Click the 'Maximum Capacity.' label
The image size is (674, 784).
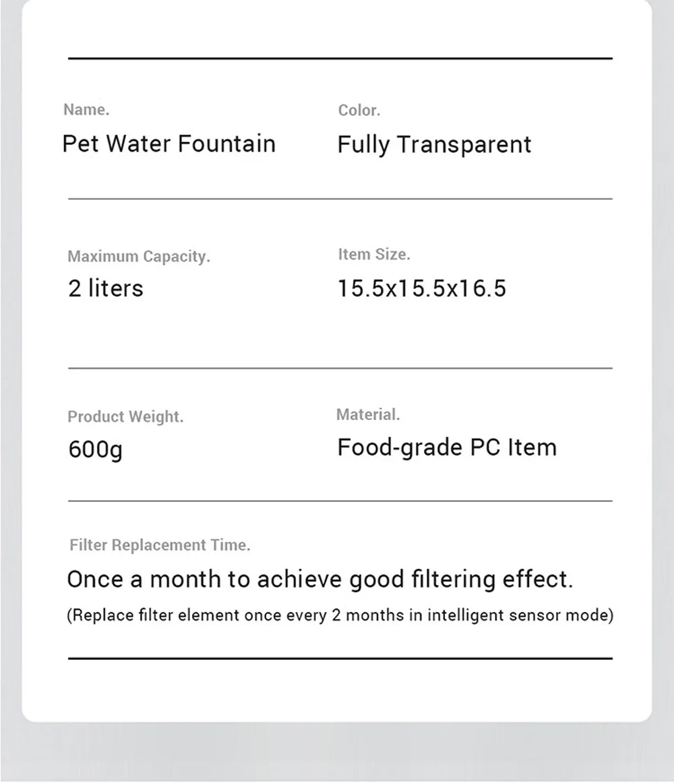coord(139,256)
